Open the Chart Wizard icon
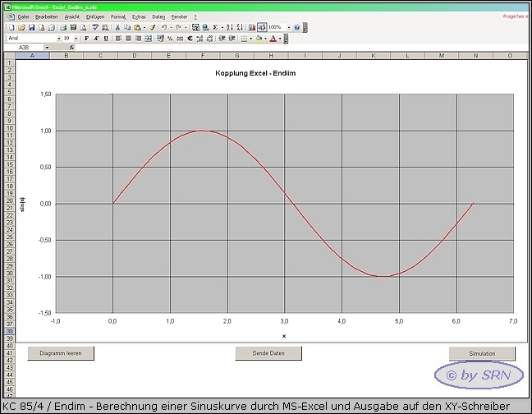 pos(252,27)
